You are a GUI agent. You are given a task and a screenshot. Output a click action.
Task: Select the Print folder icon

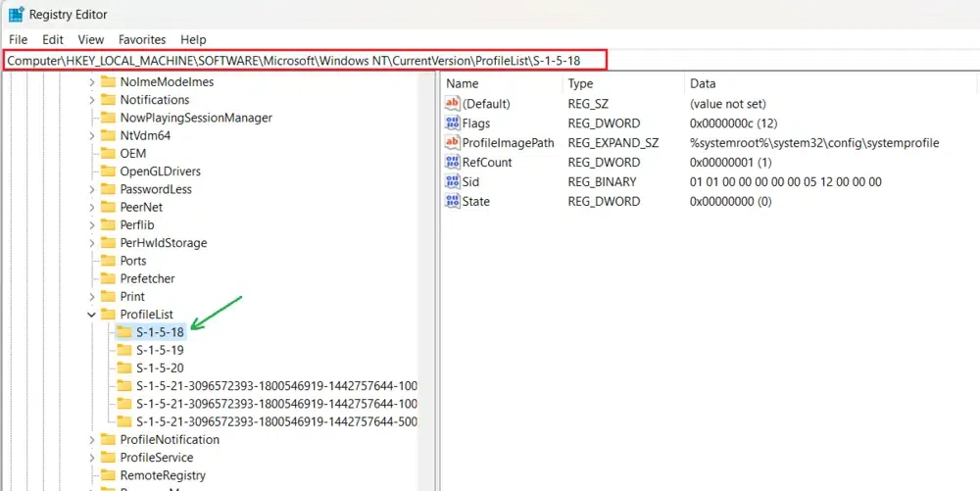pyautogui.click(x=108, y=296)
